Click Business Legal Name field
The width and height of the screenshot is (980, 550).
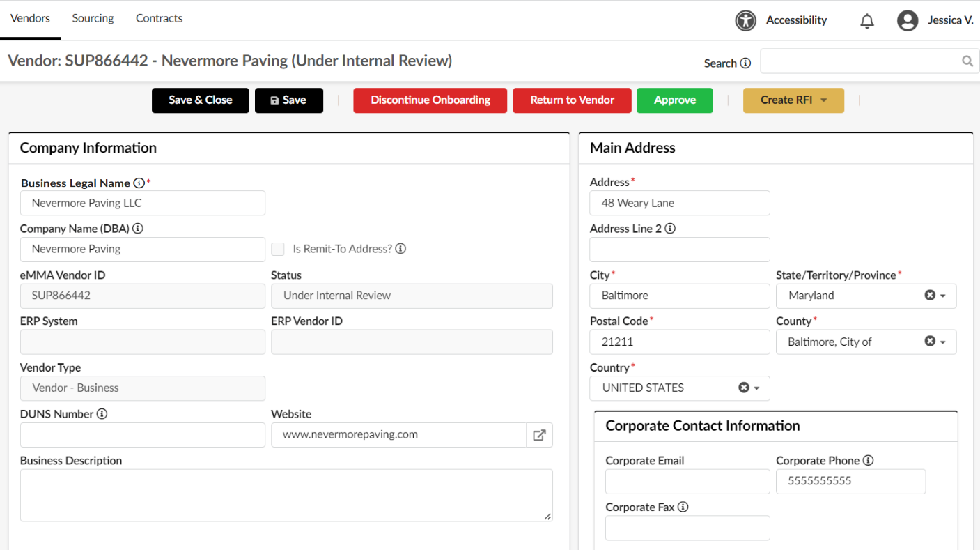tap(143, 203)
